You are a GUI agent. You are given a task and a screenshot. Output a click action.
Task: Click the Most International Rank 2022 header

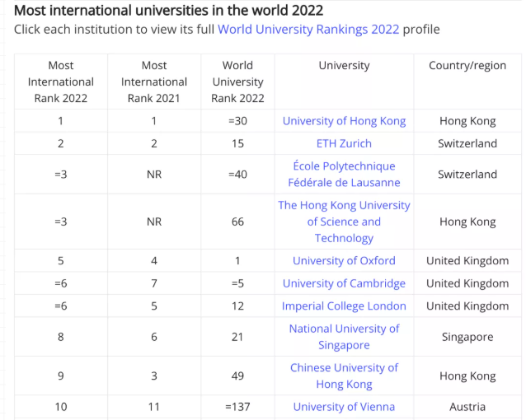point(61,82)
